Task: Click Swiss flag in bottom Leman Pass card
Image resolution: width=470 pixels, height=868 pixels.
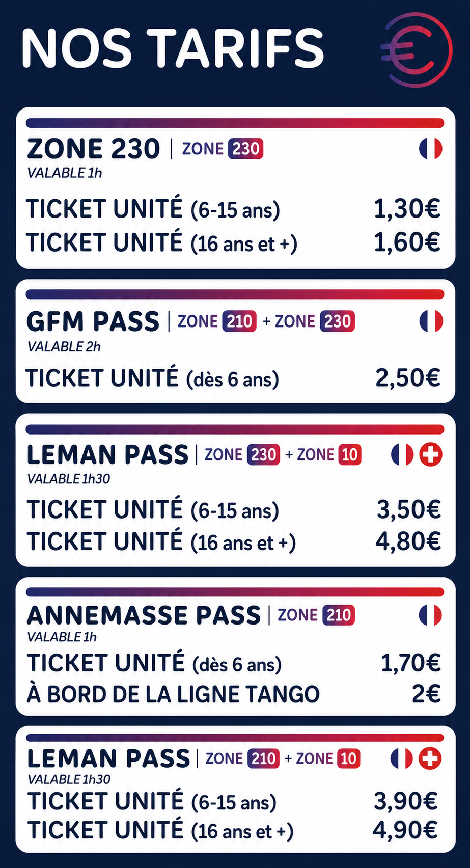Action: click(430, 758)
